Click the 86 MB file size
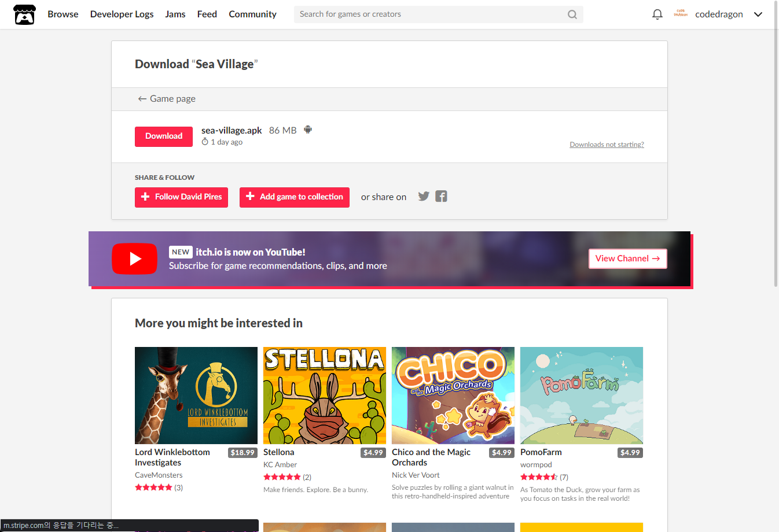The width and height of the screenshot is (779, 532). coord(282,130)
